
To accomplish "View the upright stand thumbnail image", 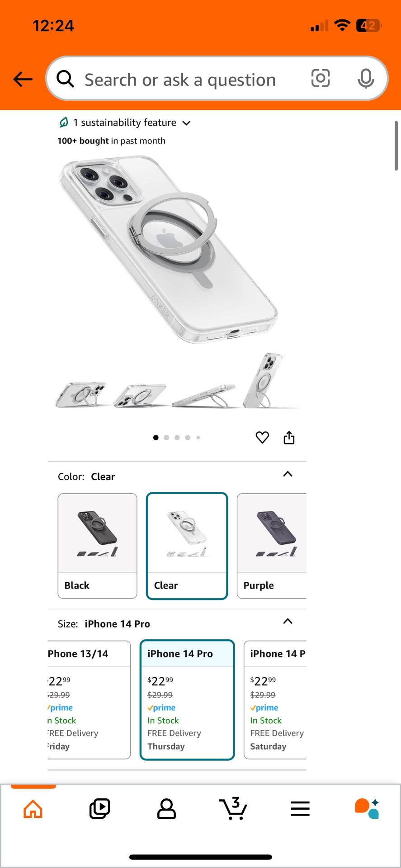I will click(x=267, y=381).
